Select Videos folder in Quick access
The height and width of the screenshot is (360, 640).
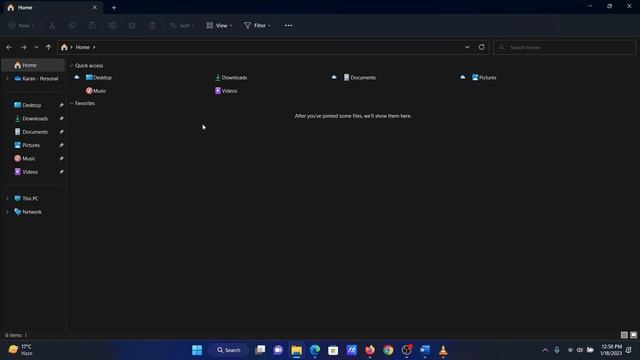click(226, 91)
